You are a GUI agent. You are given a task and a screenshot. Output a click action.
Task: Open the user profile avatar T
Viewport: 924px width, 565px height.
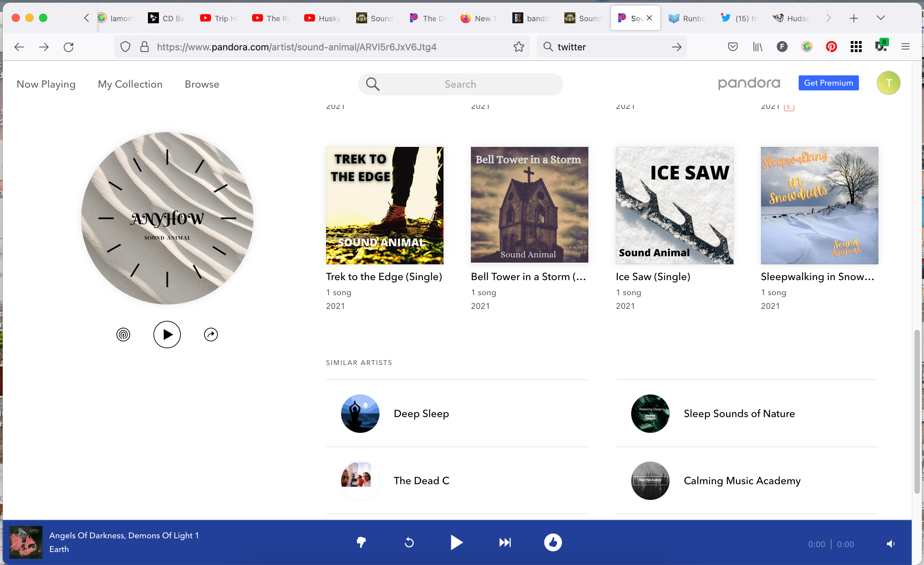point(888,83)
